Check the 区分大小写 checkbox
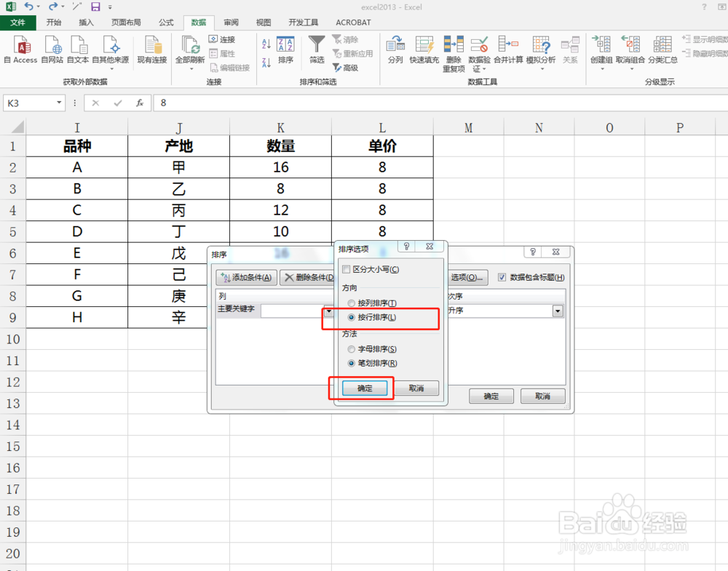 pyautogui.click(x=346, y=269)
